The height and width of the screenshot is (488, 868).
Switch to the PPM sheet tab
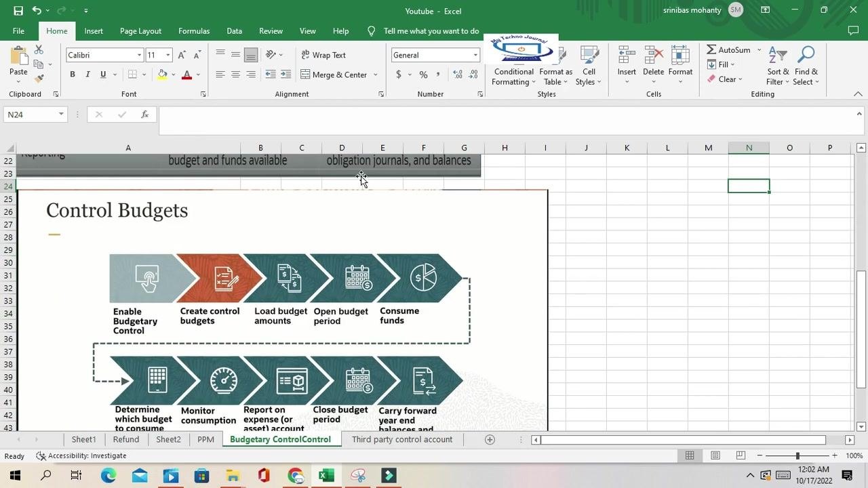(205, 439)
